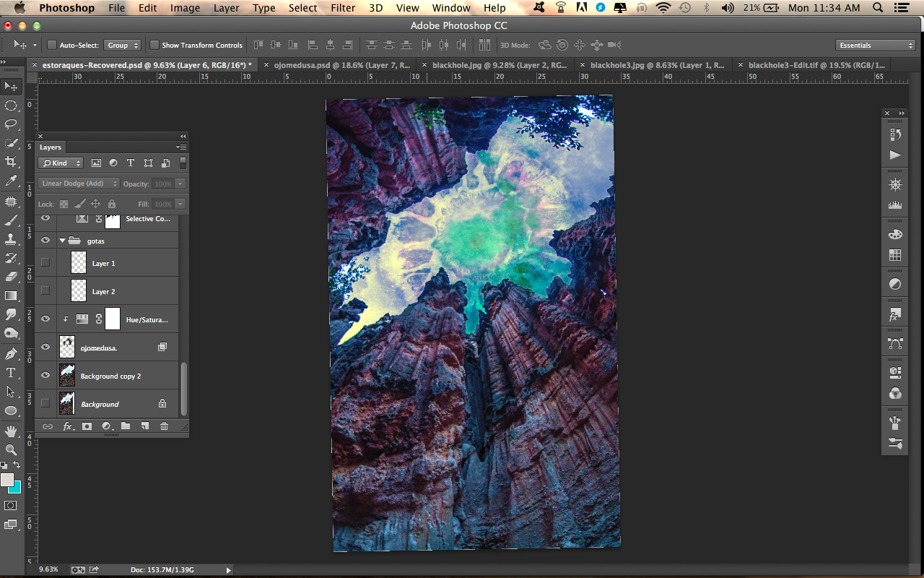The height and width of the screenshot is (578, 924).
Task: Open the Auto-Select Group dropdown
Action: [123, 45]
